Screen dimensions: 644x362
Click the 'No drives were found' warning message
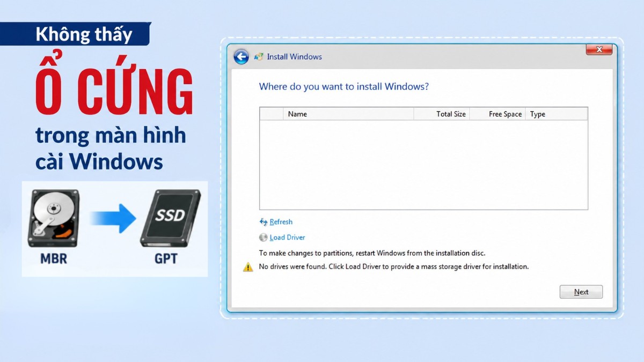tap(393, 267)
